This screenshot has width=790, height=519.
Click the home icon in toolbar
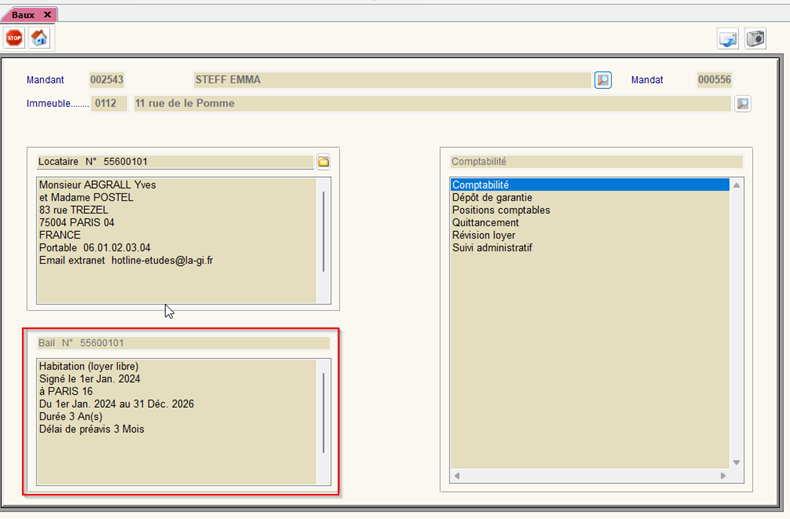point(40,38)
